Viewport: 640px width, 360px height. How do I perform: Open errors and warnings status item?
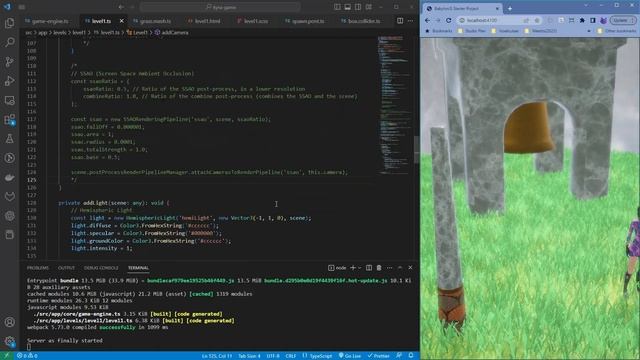click(x=27, y=356)
